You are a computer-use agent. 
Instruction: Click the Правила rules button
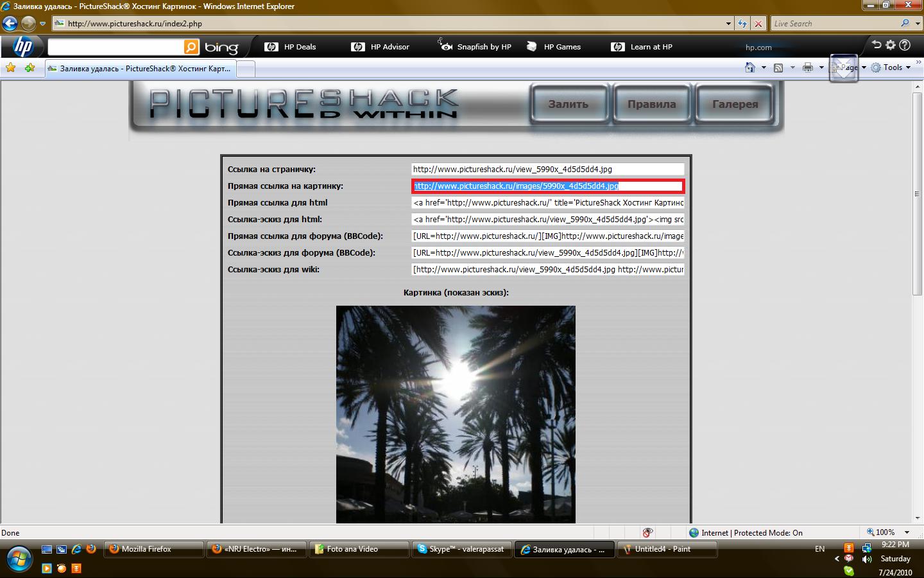(x=652, y=103)
